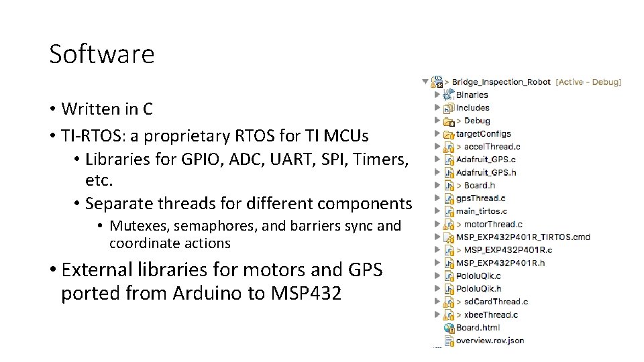This screenshot has height=362, width=644.
Task: Open accelThread.c from the tree
Action: click(492, 147)
